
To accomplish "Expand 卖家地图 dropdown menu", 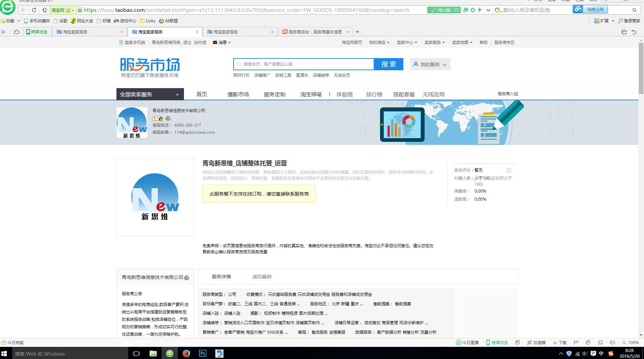I will point(462,42).
